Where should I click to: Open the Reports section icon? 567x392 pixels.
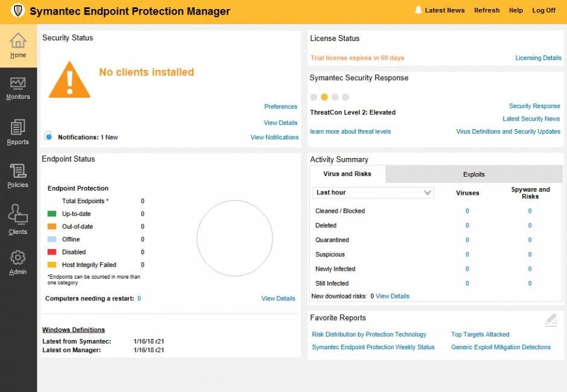17,127
